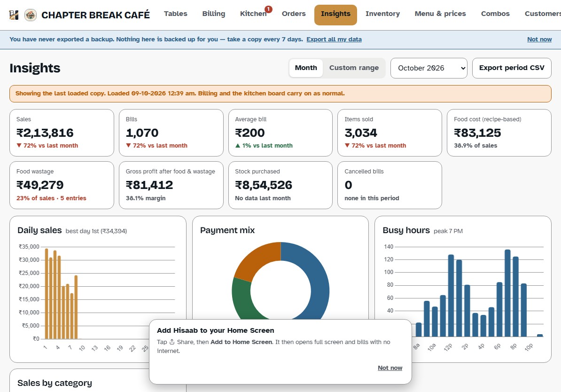Screen dimensions: 561x392
Task: Dismiss the Home Screen prompt with Not now
Action: click(390, 368)
